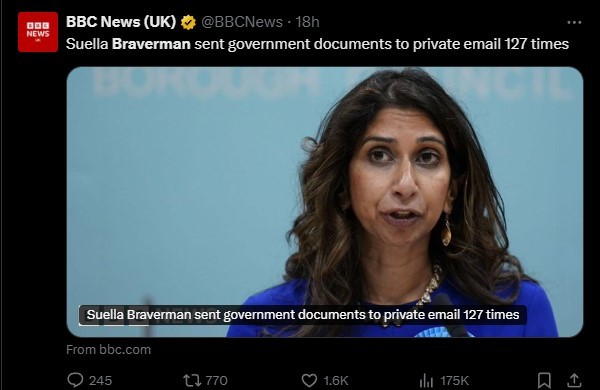Image resolution: width=600 pixels, height=390 pixels.
Task: Click the 175K views count
Action: (454, 380)
